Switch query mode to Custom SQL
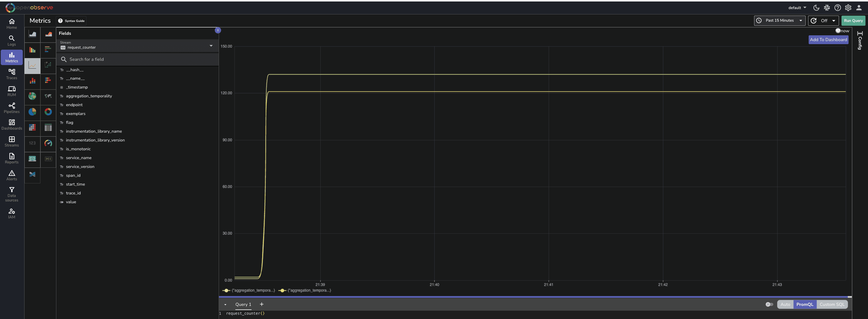Screen dimensions: 868x319 coord(832,304)
